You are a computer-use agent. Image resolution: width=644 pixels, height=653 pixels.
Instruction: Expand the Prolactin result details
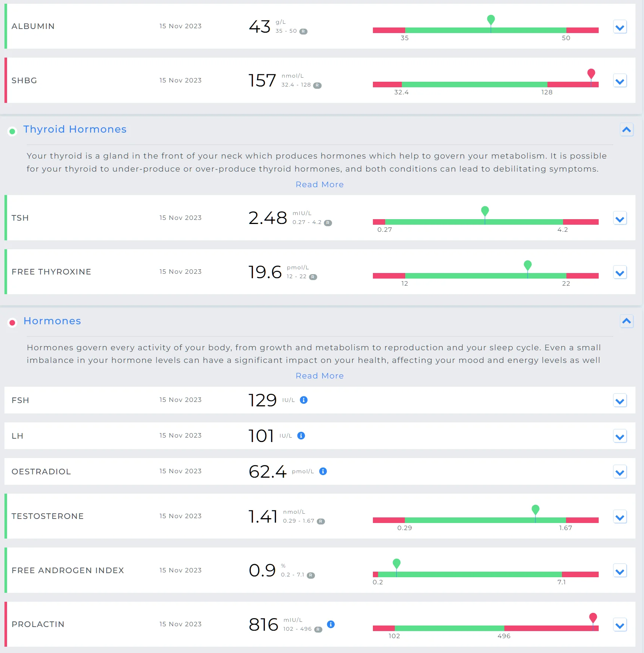[620, 625]
